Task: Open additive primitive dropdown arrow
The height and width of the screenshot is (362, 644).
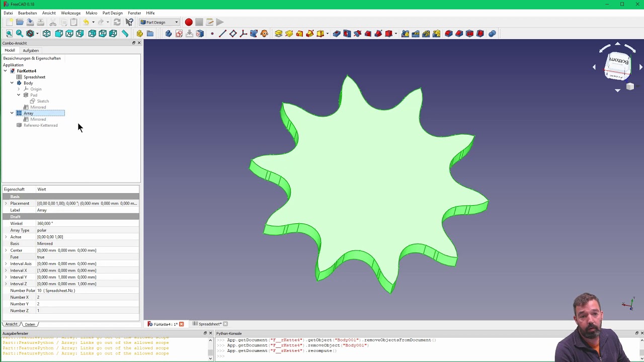Action: (328, 34)
